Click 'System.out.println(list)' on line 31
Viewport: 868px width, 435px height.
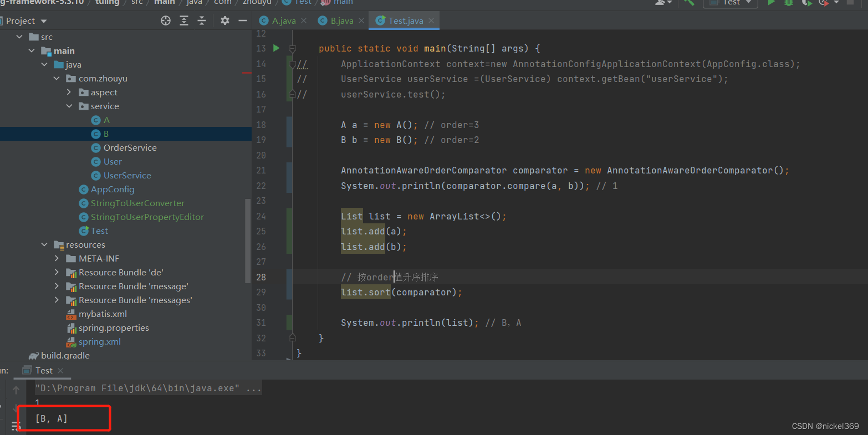pos(410,323)
